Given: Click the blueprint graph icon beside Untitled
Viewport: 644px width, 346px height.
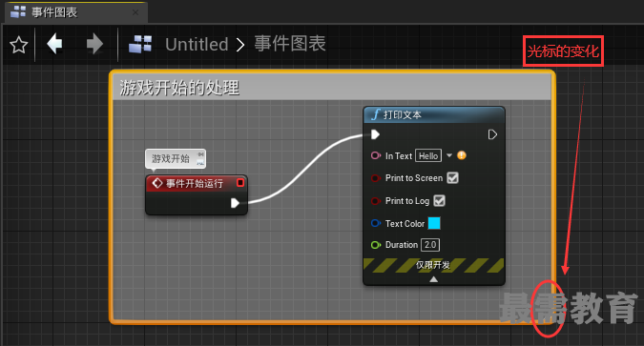Looking at the screenshot, I should click(x=140, y=45).
